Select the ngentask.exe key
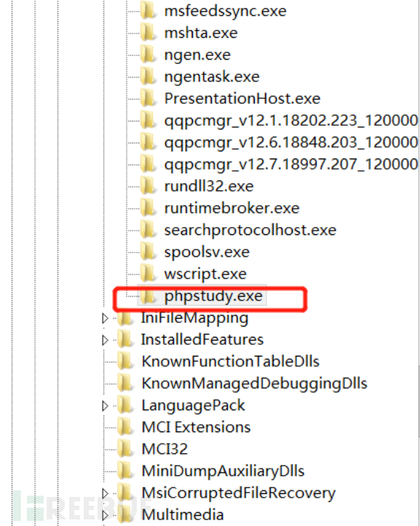The image size is (420, 526). tap(212, 77)
